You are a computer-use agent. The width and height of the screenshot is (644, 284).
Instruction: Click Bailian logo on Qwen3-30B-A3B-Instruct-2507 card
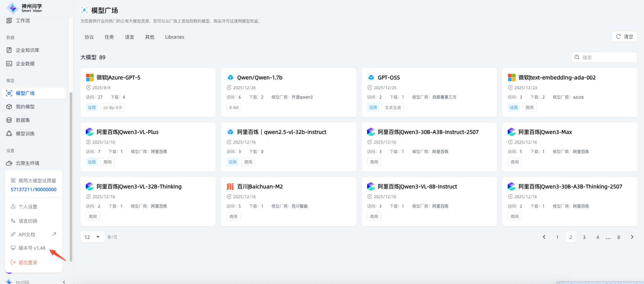pos(371,132)
